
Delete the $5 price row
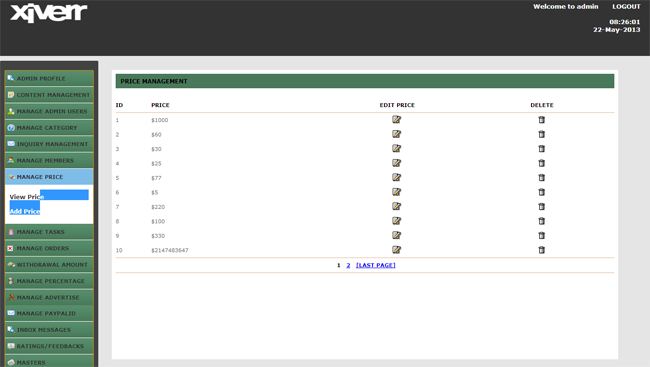(541, 192)
